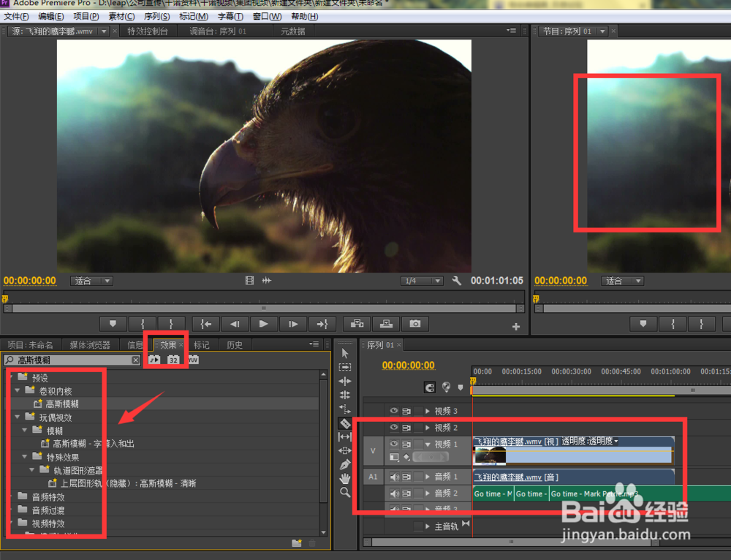The image size is (731, 560).
Task: Toggle visibility eye of 视频 3 track
Action: pyautogui.click(x=394, y=411)
